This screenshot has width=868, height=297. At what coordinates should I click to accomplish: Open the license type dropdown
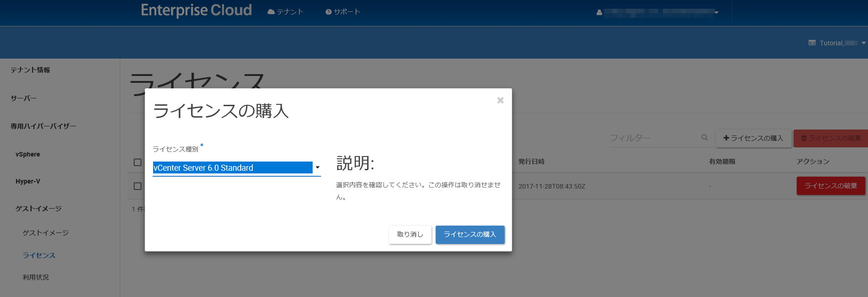[x=237, y=168]
